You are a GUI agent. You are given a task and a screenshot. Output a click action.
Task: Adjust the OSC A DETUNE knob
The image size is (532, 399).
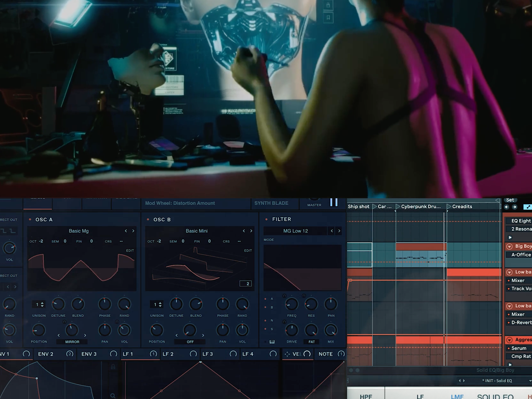tap(58, 304)
